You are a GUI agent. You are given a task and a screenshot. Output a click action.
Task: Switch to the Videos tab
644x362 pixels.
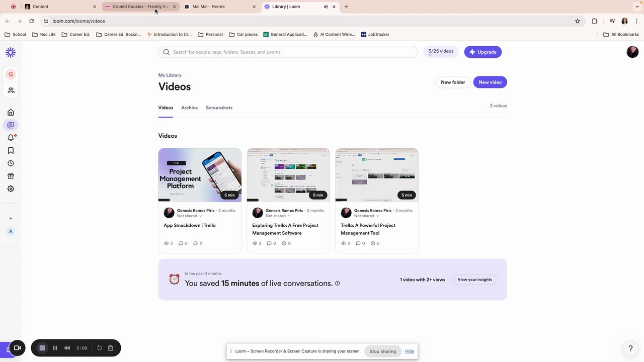(166, 108)
